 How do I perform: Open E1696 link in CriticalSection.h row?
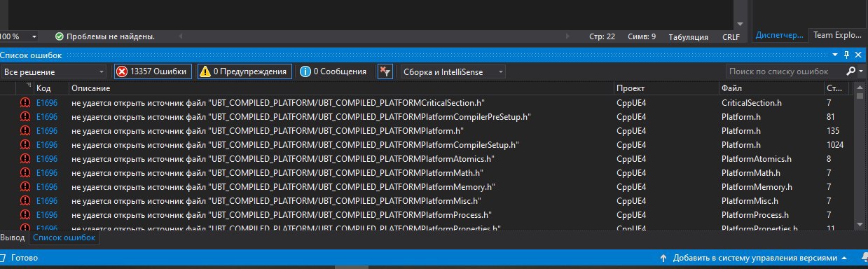[x=47, y=103]
